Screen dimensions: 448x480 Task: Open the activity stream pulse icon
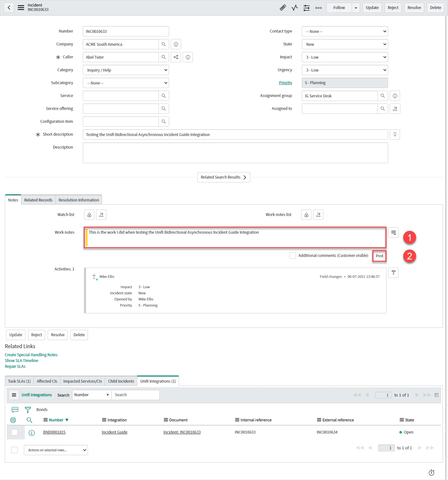click(x=294, y=8)
